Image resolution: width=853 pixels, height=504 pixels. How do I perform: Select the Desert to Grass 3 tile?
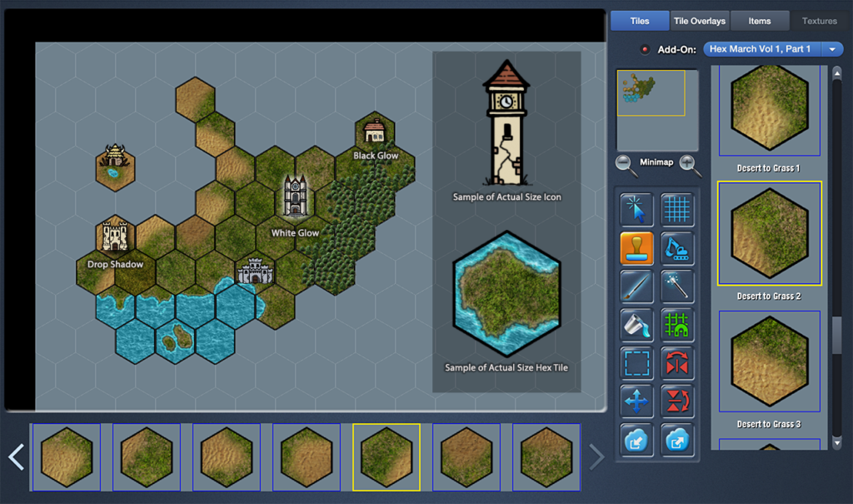click(x=769, y=361)
